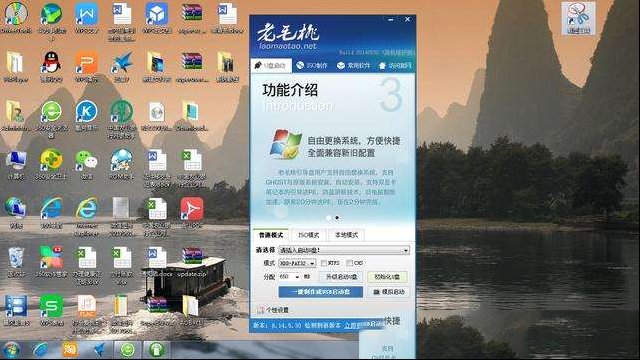Open the Recycle Bin on desktop
The width and height of the screenshot is (640, 360).
(16, 261)
